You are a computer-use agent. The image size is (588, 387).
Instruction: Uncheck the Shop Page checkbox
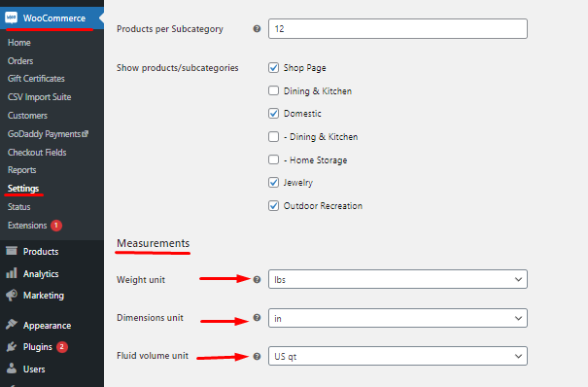point(273,68)
